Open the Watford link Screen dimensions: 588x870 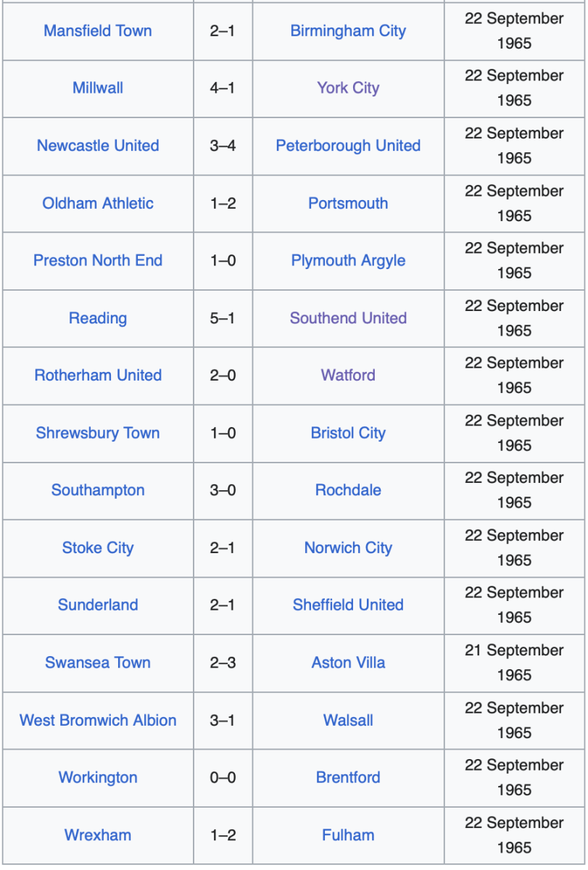coord(348,376)
